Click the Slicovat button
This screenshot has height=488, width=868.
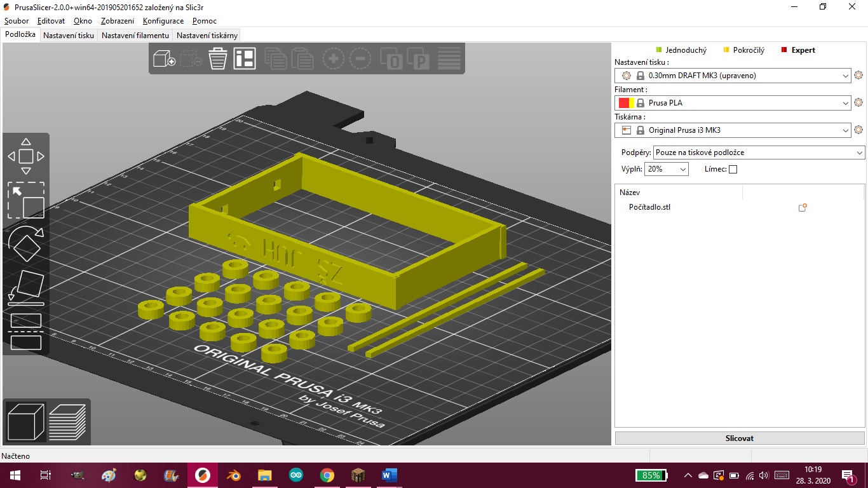[740, 438]
